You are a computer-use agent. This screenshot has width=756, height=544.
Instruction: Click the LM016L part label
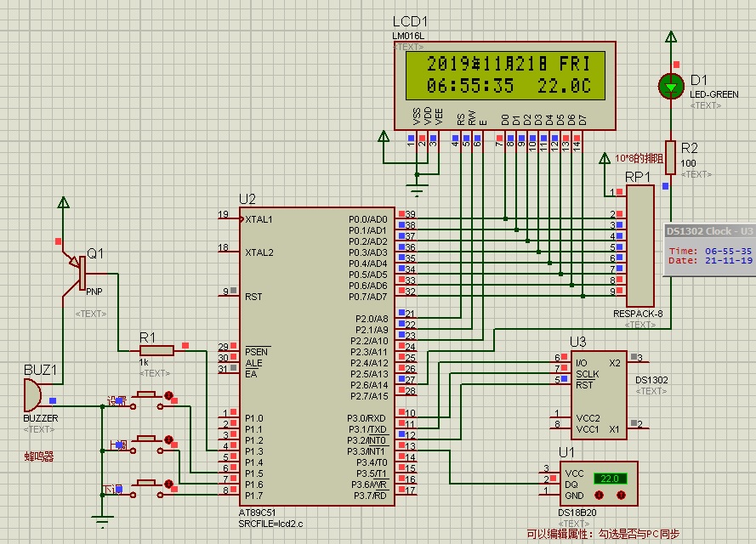coord(408,37)
